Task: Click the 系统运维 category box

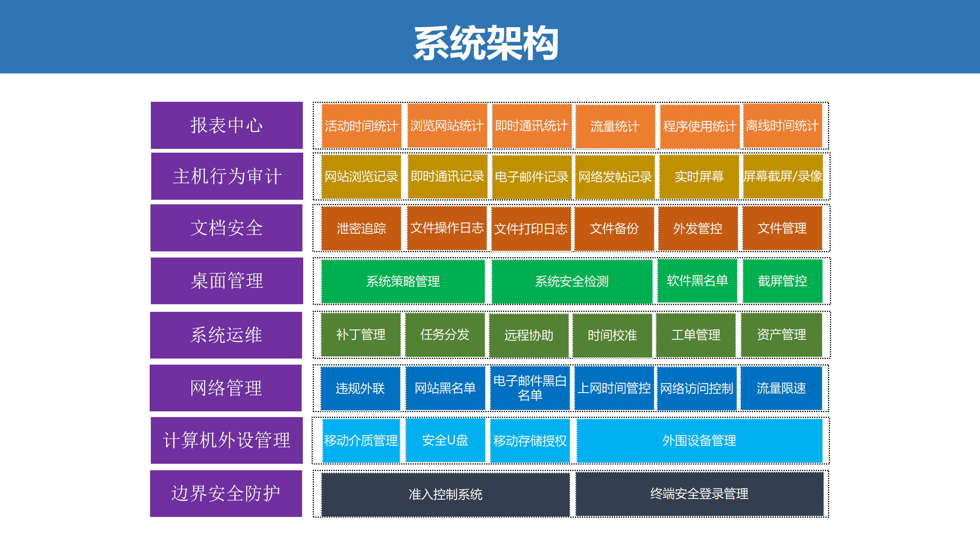Action: coord(226,335)
